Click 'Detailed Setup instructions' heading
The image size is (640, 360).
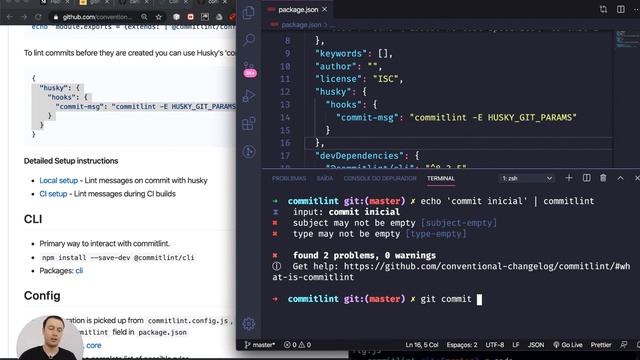coord(71,161)
